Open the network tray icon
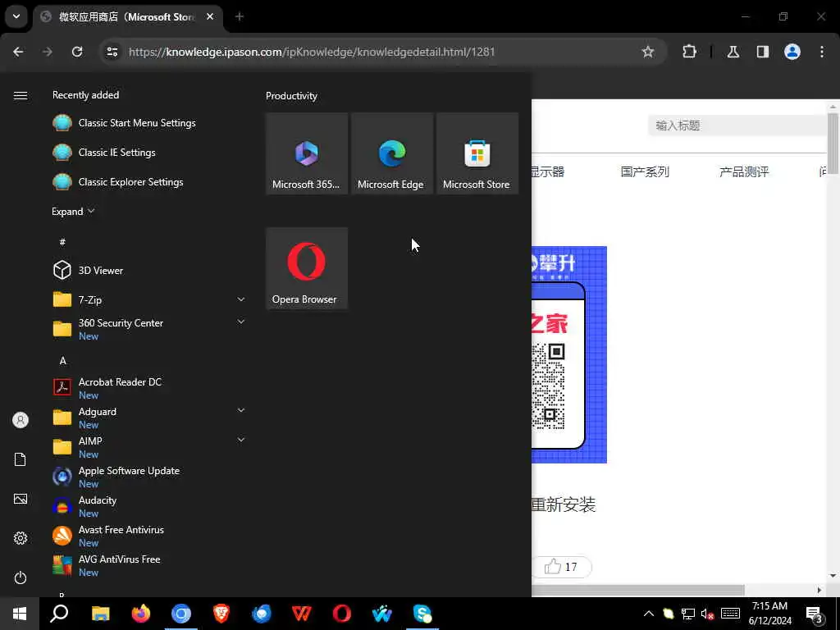The height and width of the screenshot is (630, 840). point(688,614)
